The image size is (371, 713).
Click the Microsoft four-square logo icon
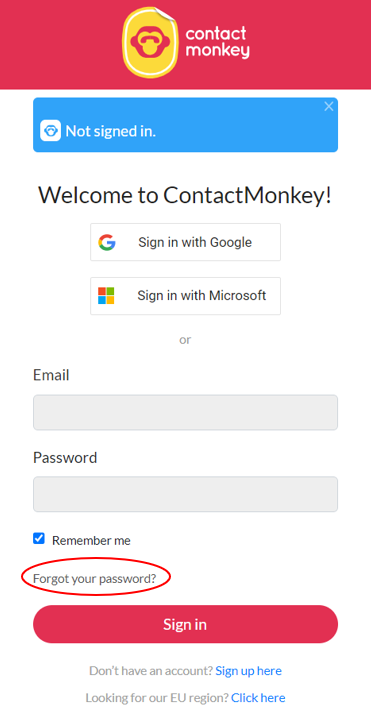click(106, 296)
